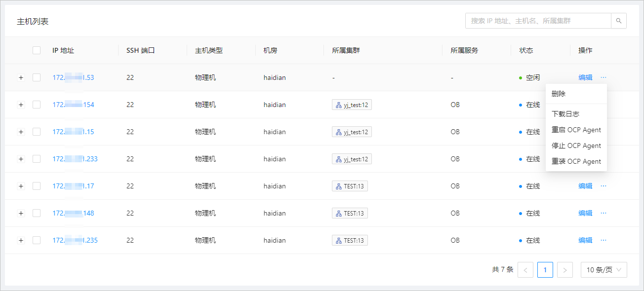Click 编辑 for host ending 148

(x=585, y=213)
